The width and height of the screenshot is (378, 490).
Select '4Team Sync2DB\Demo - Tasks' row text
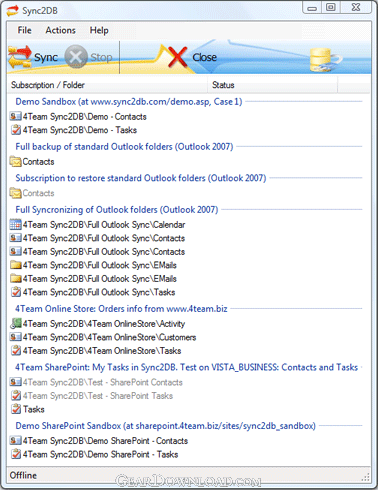pyautogui.click(x=80, y=130)
